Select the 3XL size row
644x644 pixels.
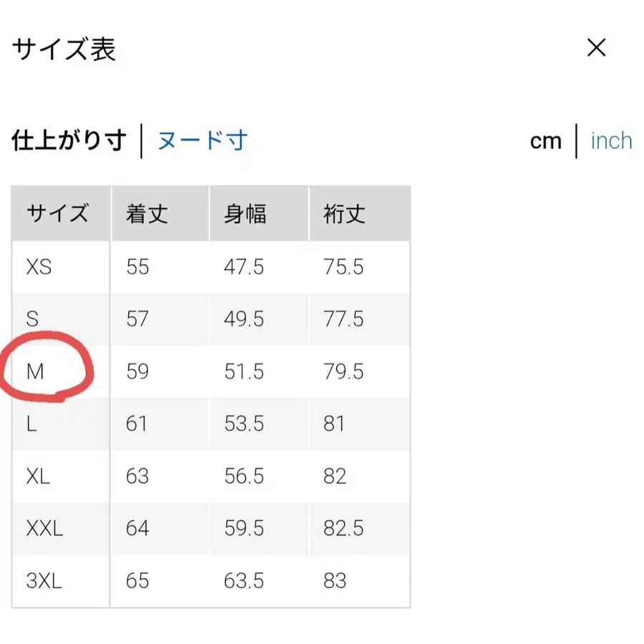click(x=43, y=581)
